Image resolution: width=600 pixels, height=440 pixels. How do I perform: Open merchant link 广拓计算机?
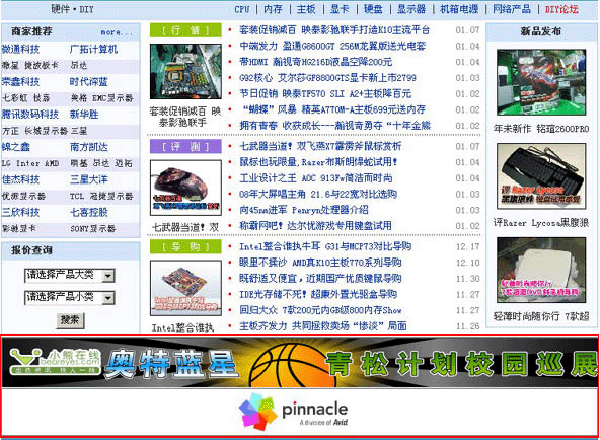click(94, 49)
